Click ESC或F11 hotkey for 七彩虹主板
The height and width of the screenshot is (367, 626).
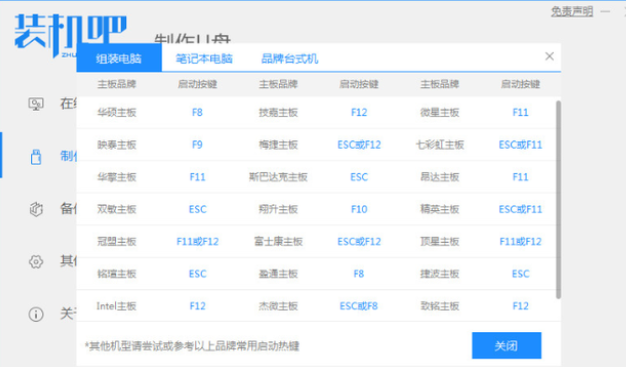[520, 145]
